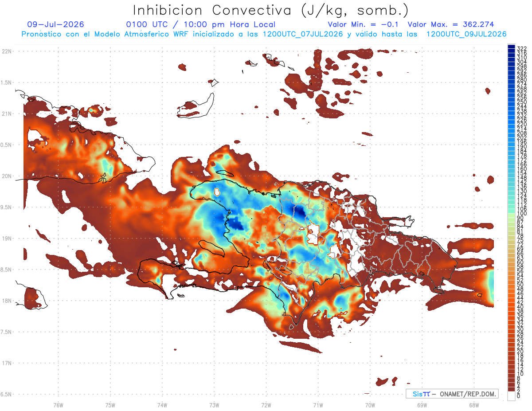
Task: Click the "18N" latitude label
Action: (6, 301)
